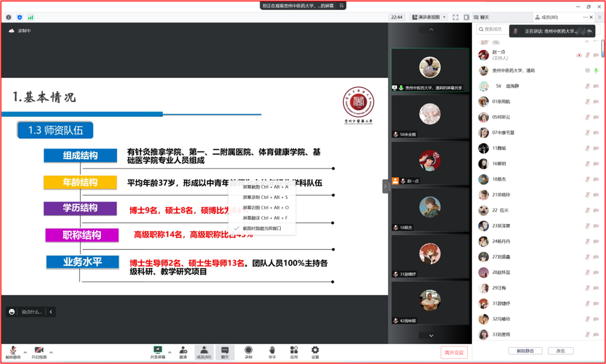Select 42国咏懿 video thumbnail

pos(430,302)
